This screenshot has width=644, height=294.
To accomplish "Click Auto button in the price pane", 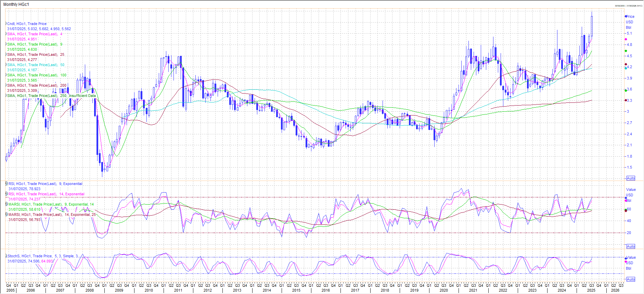I will click(x=631, y=178).
